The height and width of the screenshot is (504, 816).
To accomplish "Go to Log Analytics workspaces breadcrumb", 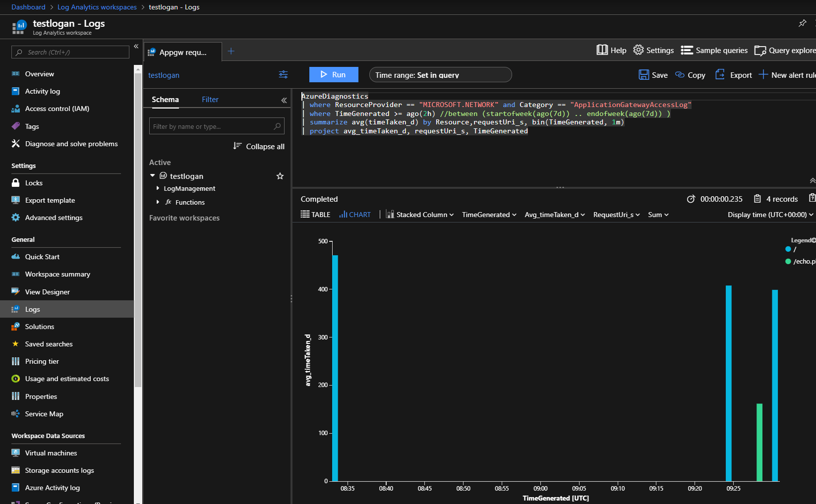I will [97, 7].
